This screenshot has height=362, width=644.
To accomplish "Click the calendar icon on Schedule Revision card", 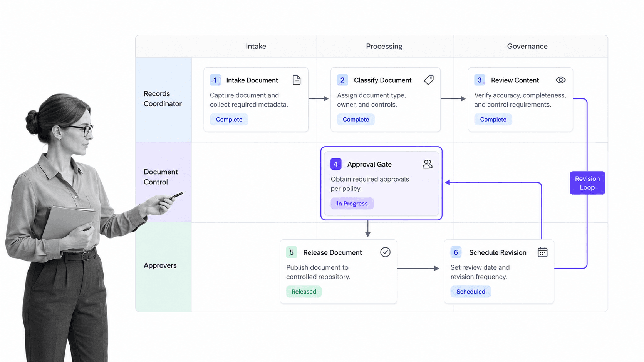I will coord(542,252).
